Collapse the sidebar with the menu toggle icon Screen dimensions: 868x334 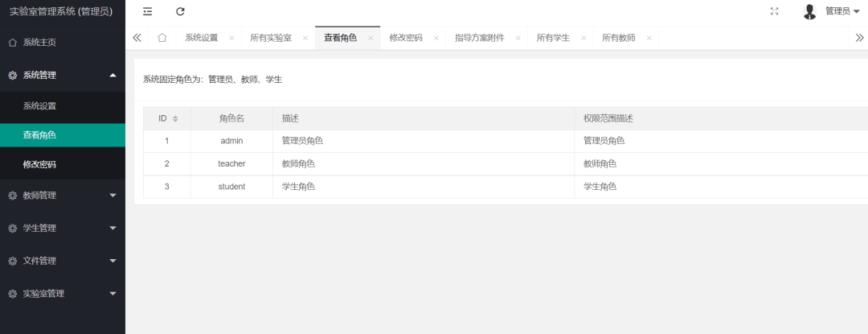147,11
